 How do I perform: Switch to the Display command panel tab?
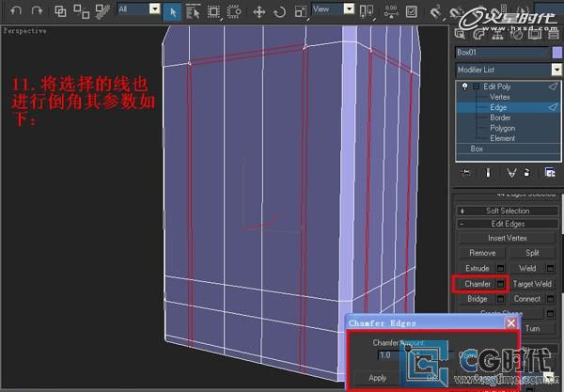pos(535,34)
